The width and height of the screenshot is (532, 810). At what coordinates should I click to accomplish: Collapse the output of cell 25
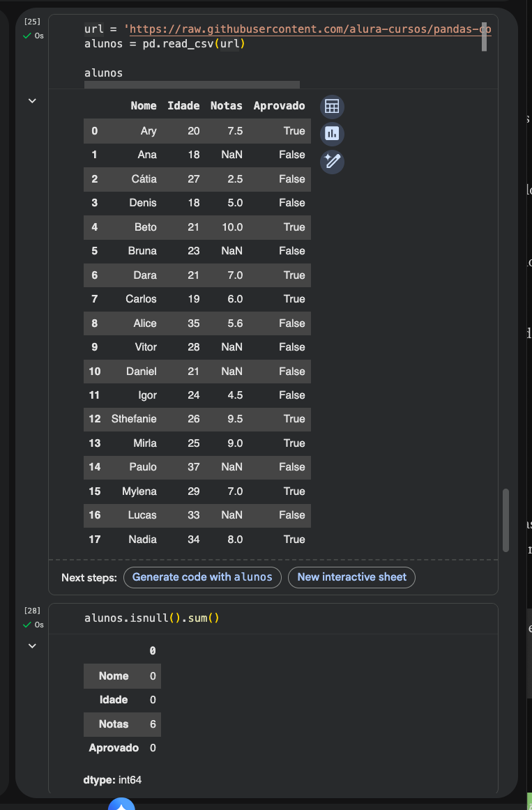(32, 101)
